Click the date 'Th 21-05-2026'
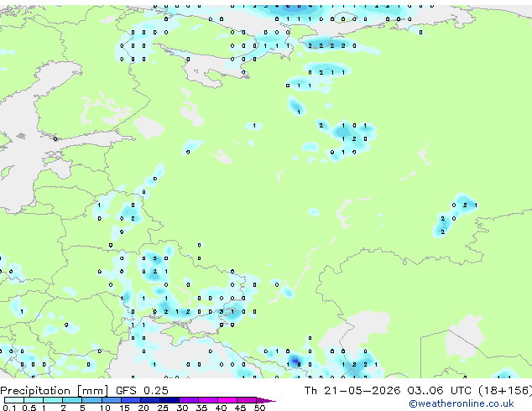Image resolution: width=532 pixels, height=411 pixels. coord(352,391)
